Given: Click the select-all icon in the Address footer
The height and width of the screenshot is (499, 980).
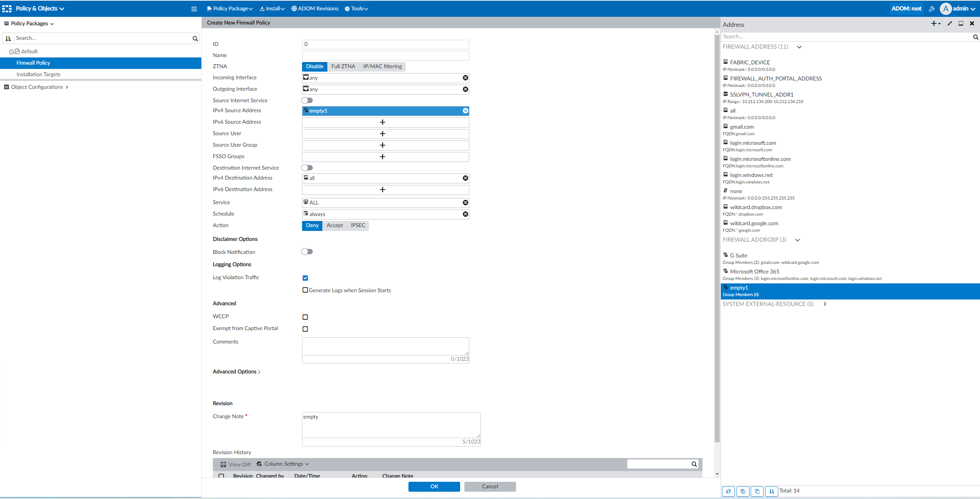Looking at the screenshot, I should click(x=743, y=491).
